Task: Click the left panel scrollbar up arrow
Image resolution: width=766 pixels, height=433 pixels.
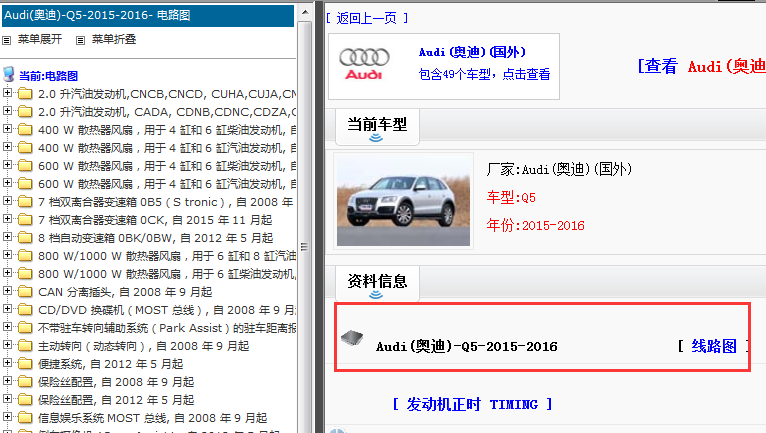Action: (305, 12)
